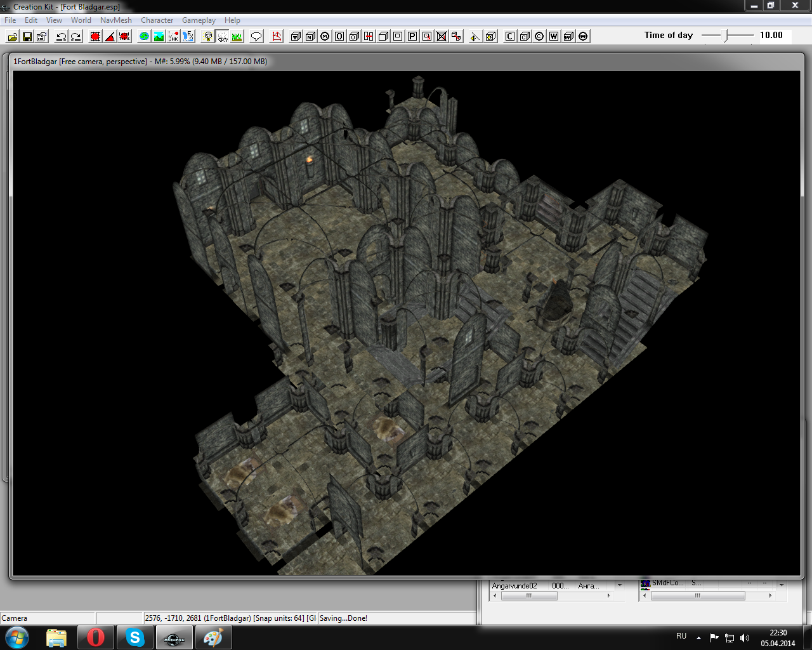Click the blank cube toolbar icon
812x650 pixels.
[383, 36]
